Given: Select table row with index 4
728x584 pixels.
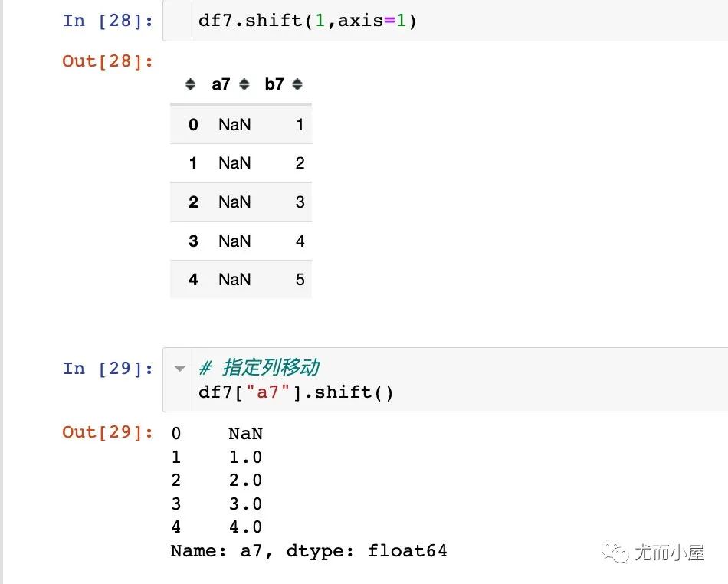Looking at the screenshot, I should (x=241, y=280).
